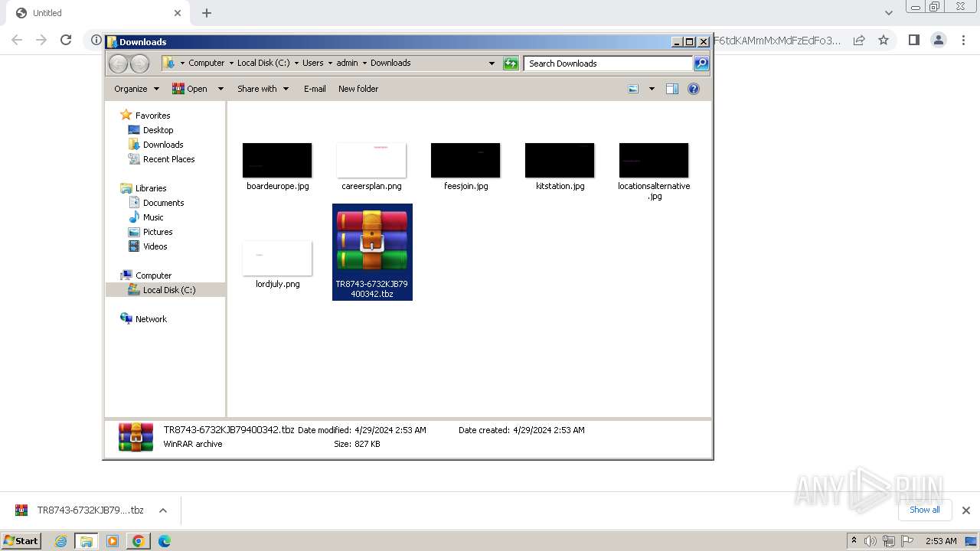980x551 pixels.
Task: Expand the views dropdown arrow
Action: pyautogui.click(x=652, y=89)
